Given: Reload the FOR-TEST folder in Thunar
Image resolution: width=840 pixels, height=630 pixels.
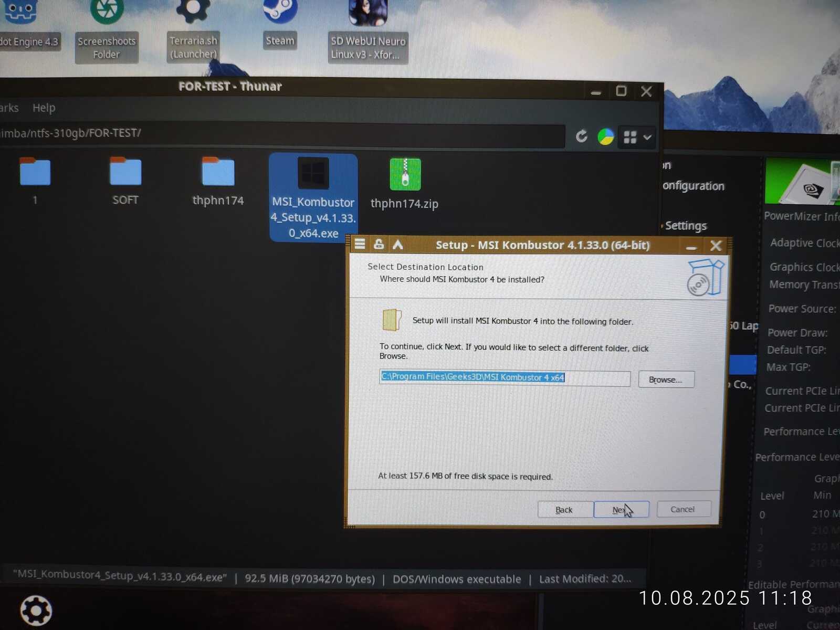Looking at the screenshot, I should pos(581,136).
